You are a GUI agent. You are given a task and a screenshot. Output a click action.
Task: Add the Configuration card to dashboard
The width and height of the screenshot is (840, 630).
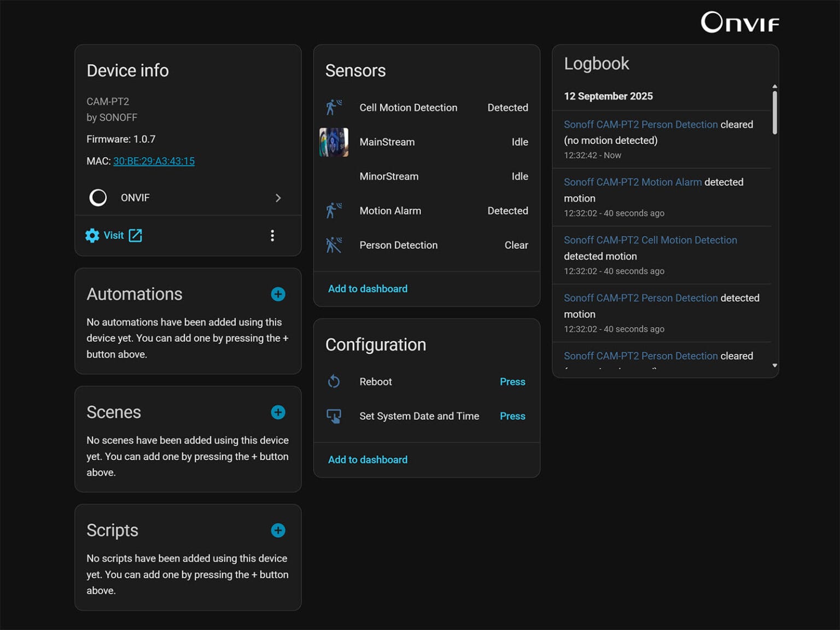tap(367, 460)
